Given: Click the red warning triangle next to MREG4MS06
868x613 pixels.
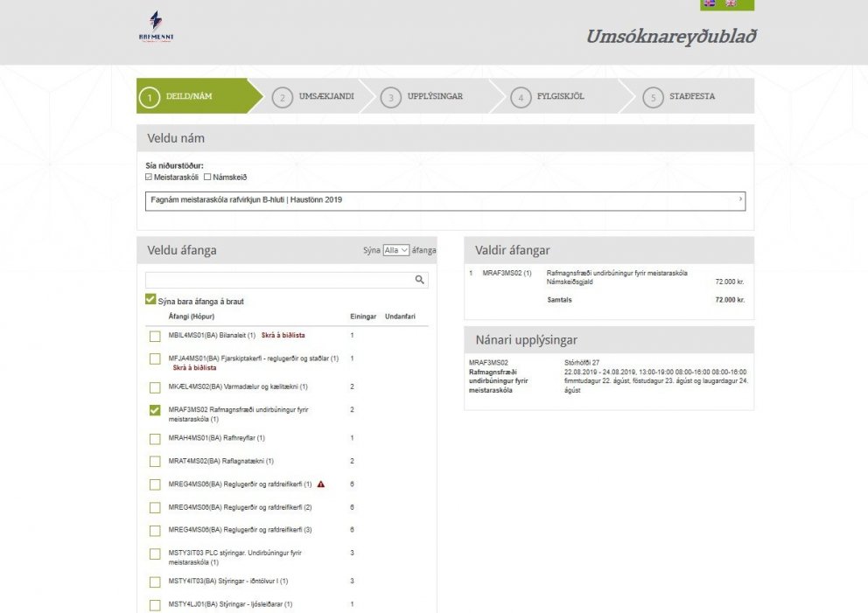Looking at the screenshot, I should click(x=321, y=484).
